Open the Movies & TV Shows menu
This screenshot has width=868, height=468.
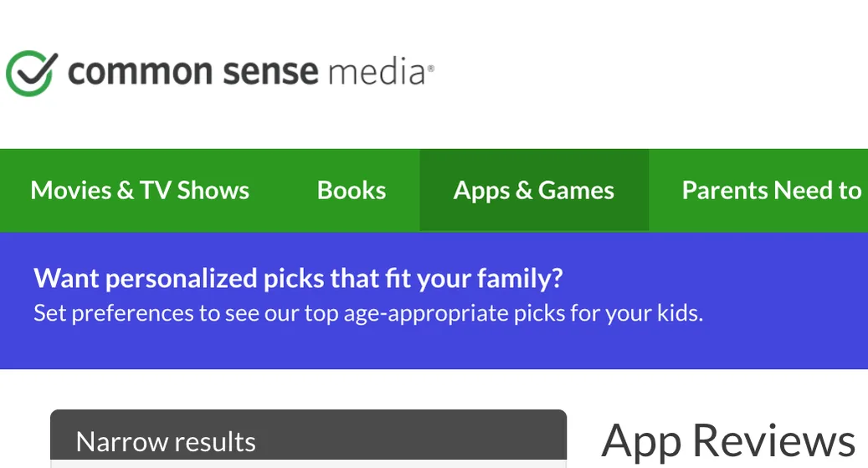[x=140, y=190]
